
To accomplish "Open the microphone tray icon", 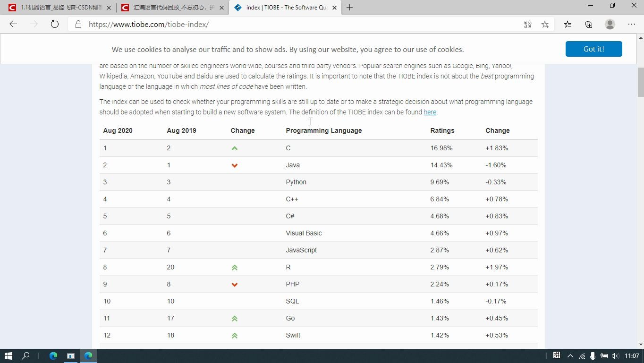I will coord(593,356).
